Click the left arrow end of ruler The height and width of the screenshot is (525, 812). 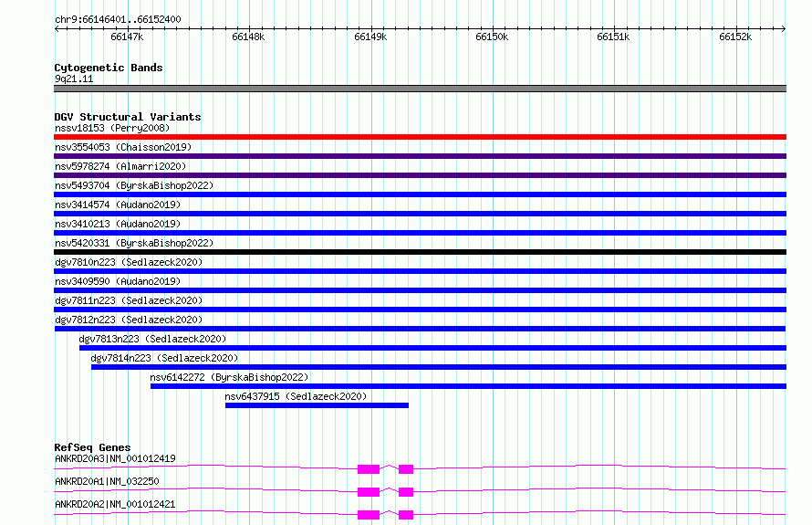pos(57,29)
